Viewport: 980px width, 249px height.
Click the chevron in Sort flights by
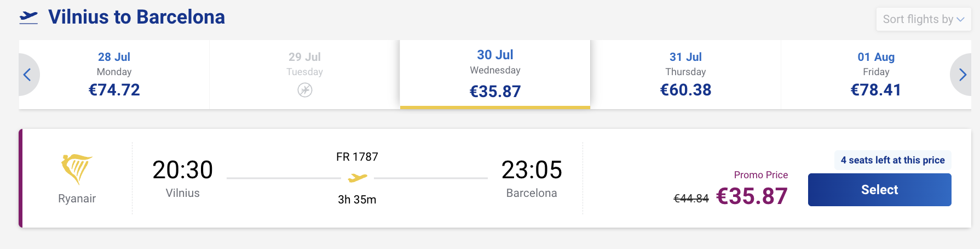(x=960, y=20)
